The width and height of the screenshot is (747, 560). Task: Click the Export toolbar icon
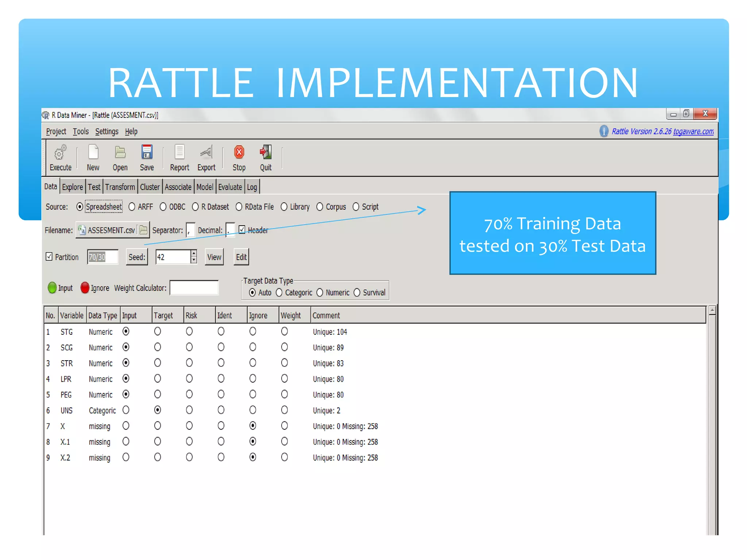click(x=206, y=152)
